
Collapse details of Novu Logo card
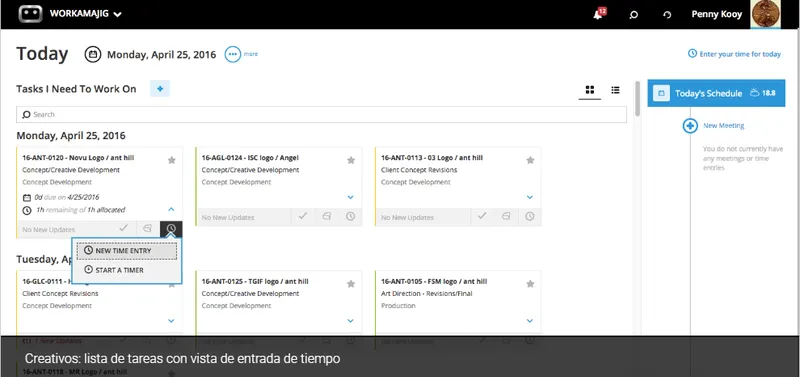click(x=171, y=209)
